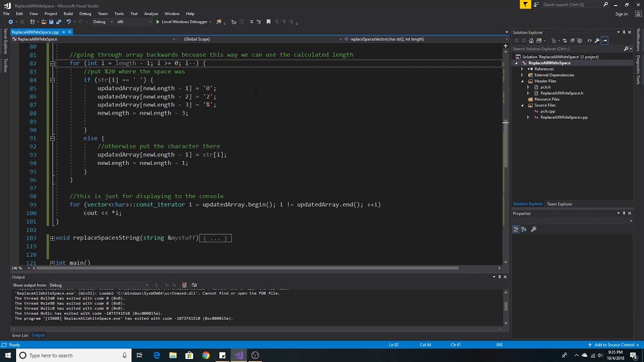Image resolution: width=644 pixels, height=362 pixels.
Task: Click Categorized icon in Properties panel
Action: coord(516,229)
